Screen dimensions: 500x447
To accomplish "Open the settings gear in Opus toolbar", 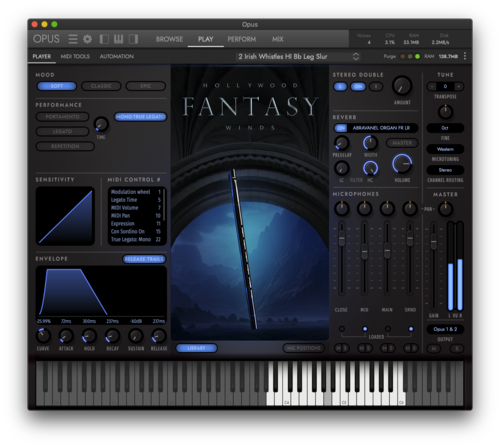I will tap(87, 39).
